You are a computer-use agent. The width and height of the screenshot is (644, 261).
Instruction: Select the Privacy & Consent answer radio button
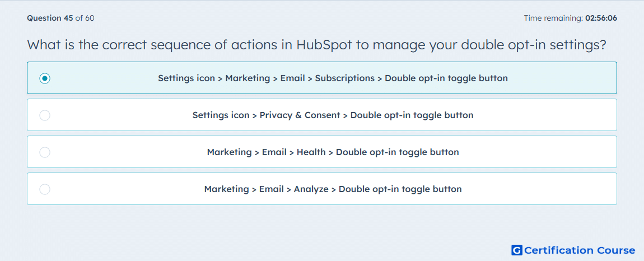(45, 115)
